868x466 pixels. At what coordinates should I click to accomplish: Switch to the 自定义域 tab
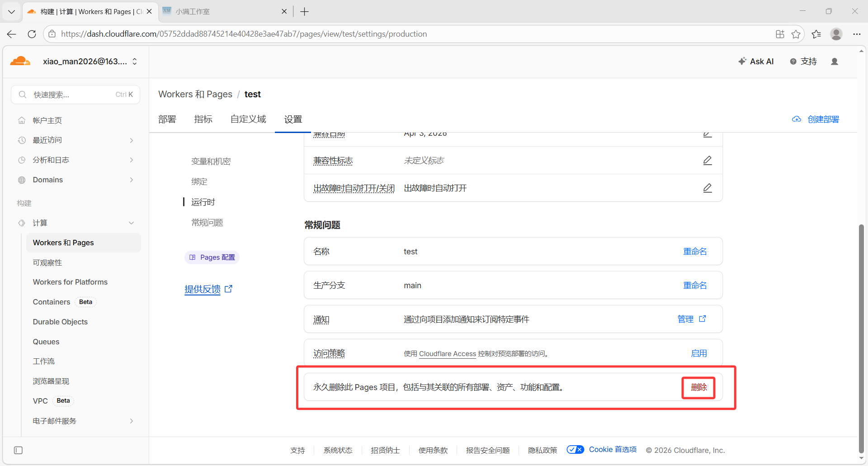(248, 119)
